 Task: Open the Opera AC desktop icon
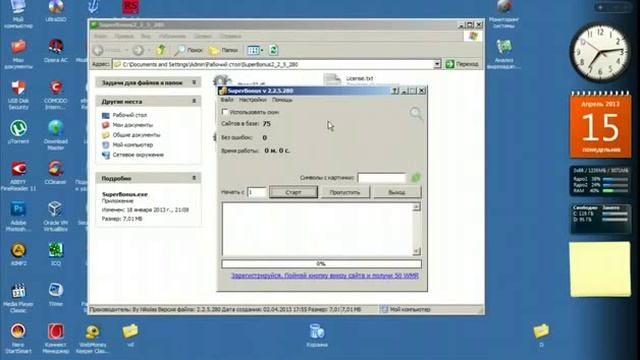[x=56, y=51]
